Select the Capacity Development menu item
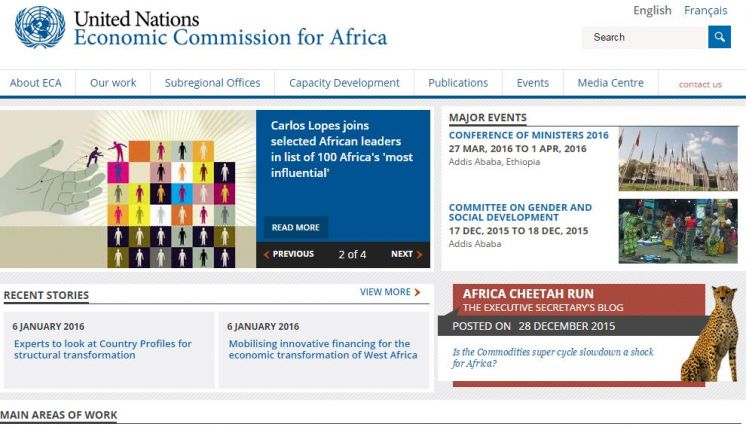This screenshot has width=746, height=430. pyautogui.click(x=344, y=83)
